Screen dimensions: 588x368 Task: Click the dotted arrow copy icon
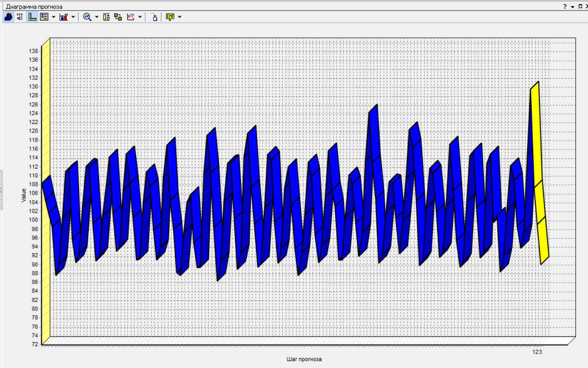[x=154, y=17]
